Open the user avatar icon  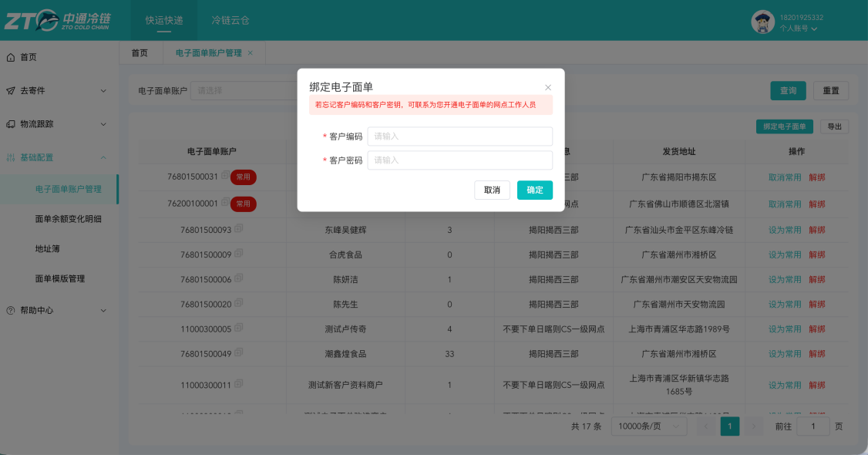pyautogui.click(x=762, y=22)
